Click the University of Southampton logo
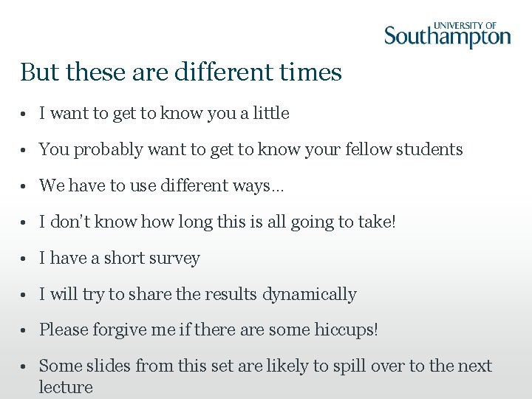Viewport: 532px width, 399px height. click(447, 36)
